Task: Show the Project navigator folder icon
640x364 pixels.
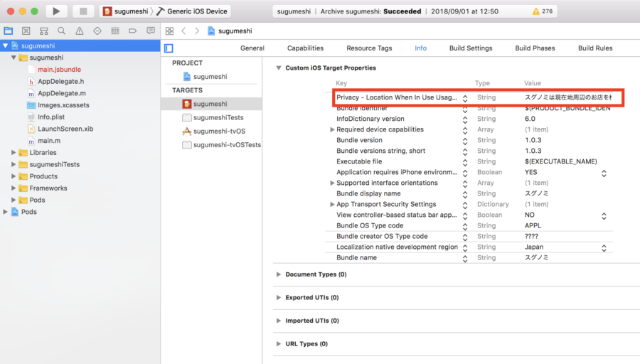Action: (x=8, y=31)
